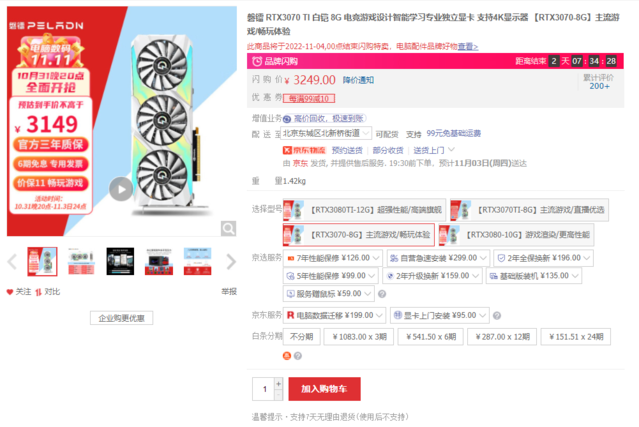
Task: Select ¥541.50 x 6期 installment option
Action: pyautogui.click(x=431, y=337)
